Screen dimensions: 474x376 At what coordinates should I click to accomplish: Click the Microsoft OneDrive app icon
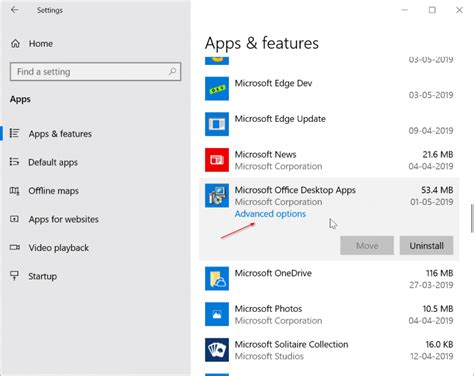217,279
